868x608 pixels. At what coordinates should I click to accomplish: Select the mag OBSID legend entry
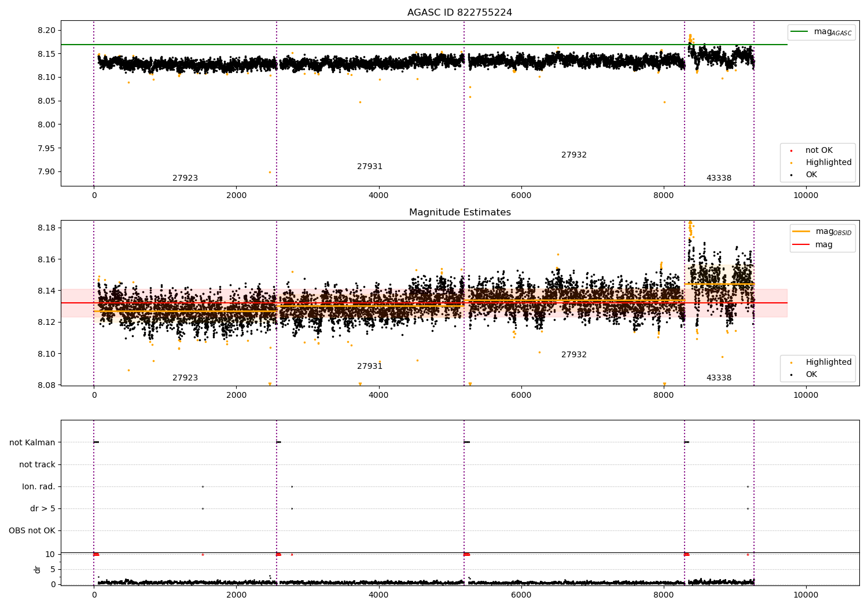click(822, 232)
